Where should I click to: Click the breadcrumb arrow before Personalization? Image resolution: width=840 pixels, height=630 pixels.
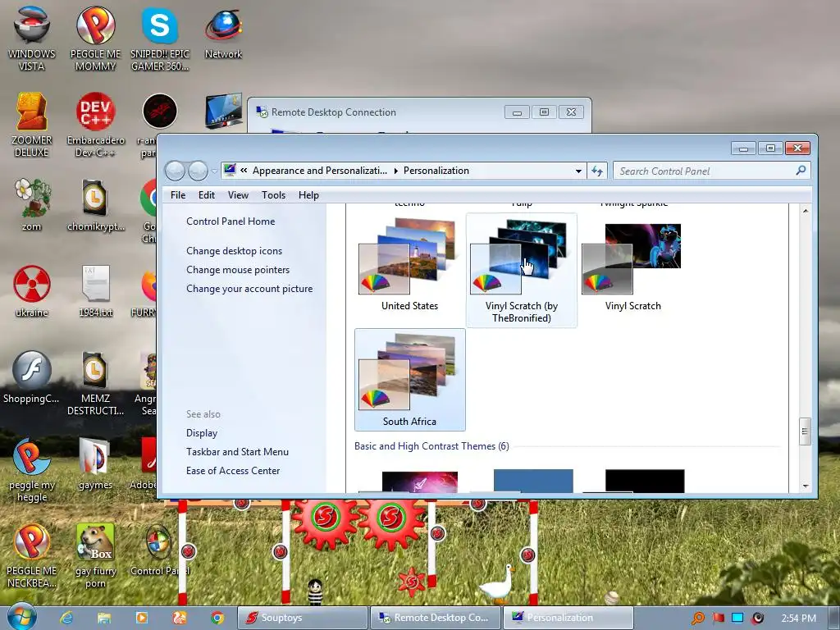point(396,171)
